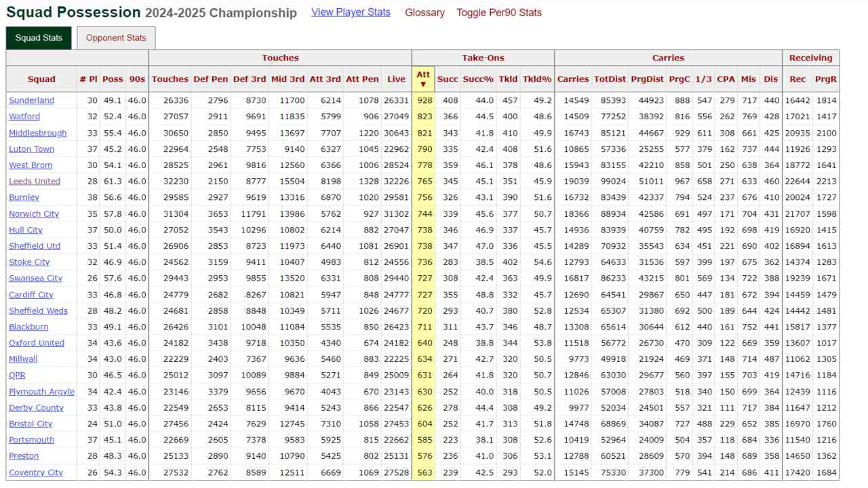
Task: Sort by Poss column header
Action: pyautogui.click(x=113, y=79)
